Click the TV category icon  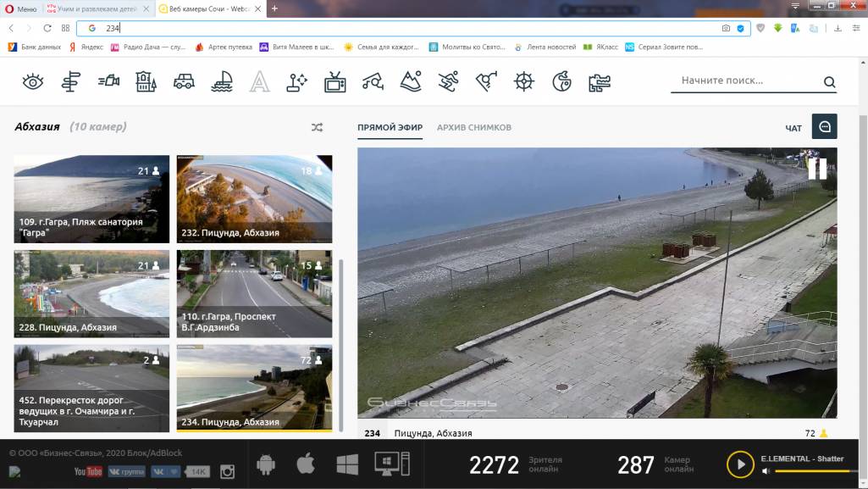click(x=335, y=81)
